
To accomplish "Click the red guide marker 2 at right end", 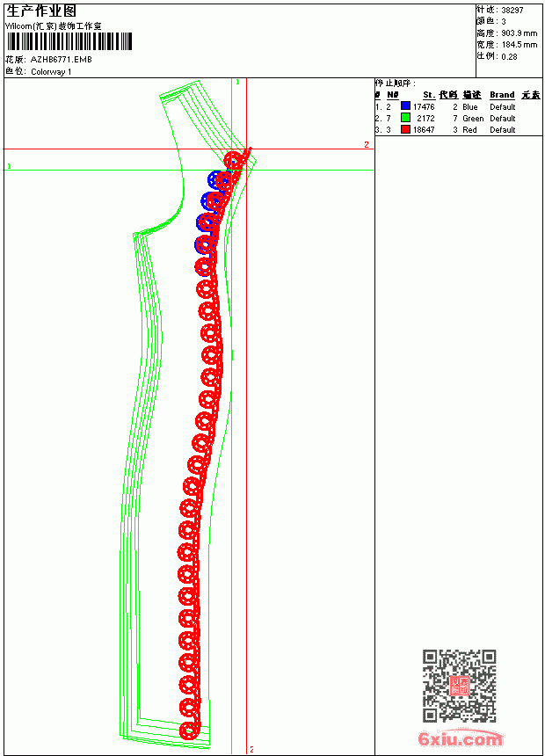I will [367, 145].
